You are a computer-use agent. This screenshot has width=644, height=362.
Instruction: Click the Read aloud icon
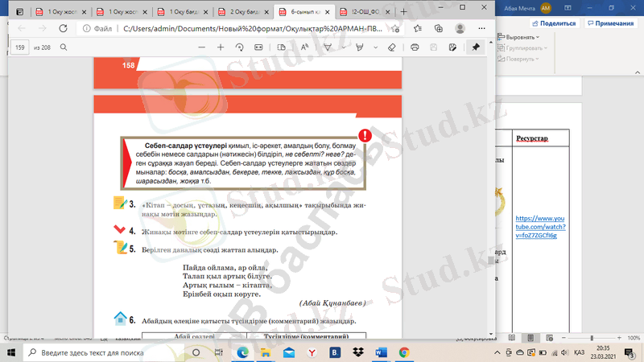tap(305, 47)
